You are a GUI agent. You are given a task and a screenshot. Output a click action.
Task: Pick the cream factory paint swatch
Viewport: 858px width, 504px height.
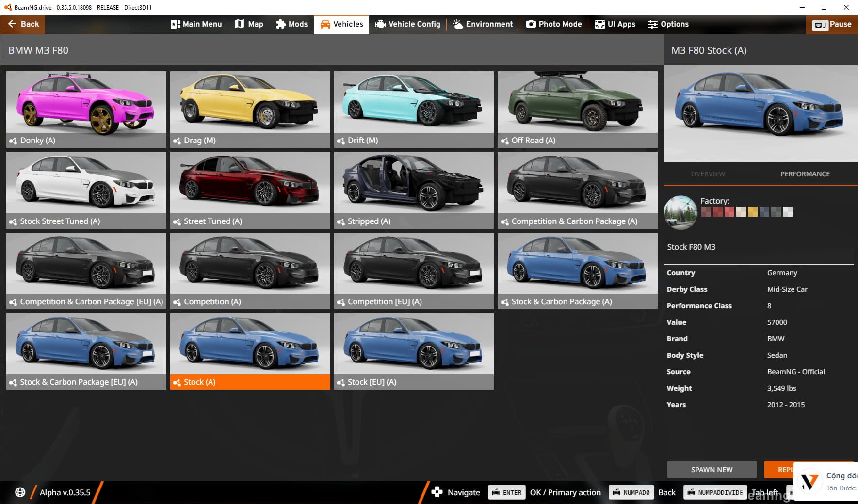(741, 212)
